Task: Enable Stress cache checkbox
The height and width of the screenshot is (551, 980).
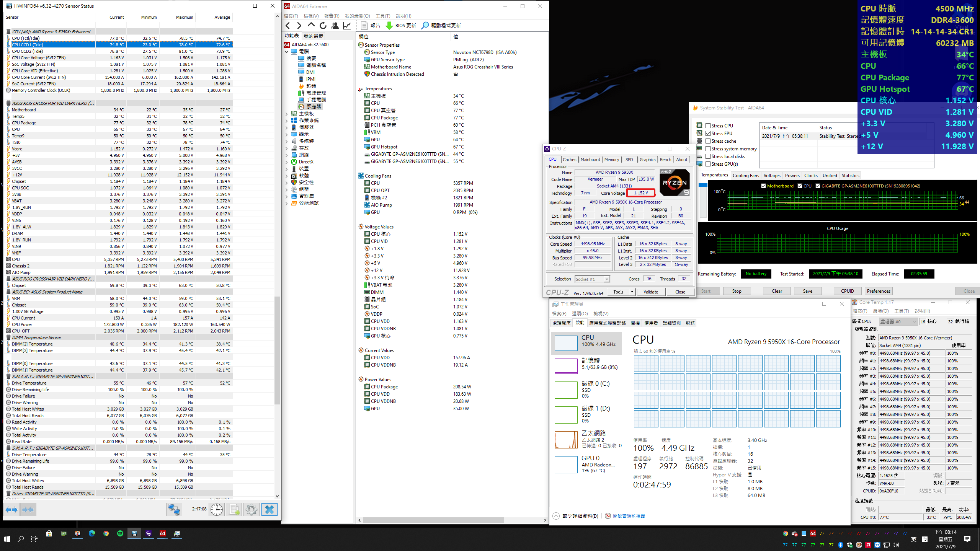Action: click(x=708, y=141)
